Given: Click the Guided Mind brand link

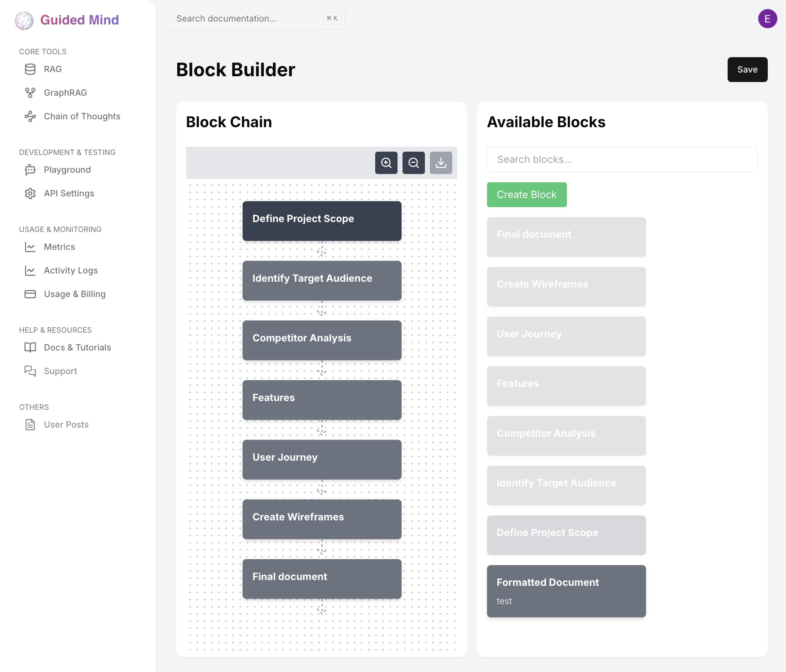Looking at the screenshot, I should click(x=80, y=20).
